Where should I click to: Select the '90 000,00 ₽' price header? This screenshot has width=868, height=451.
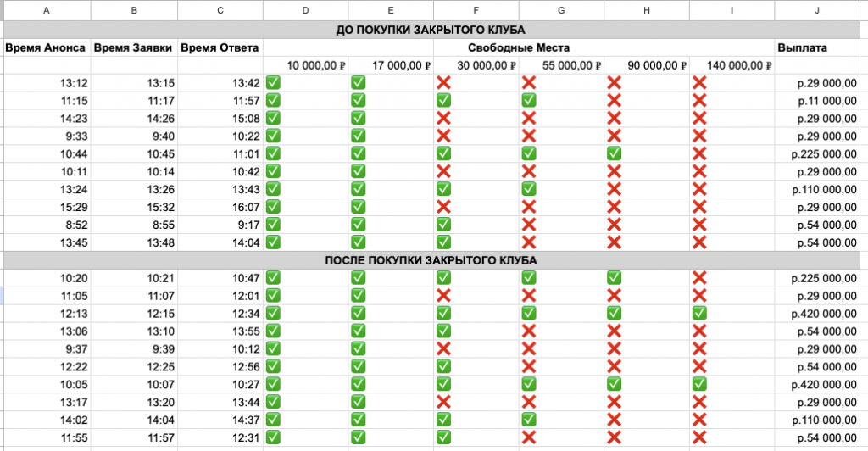(x=647, y=65)
